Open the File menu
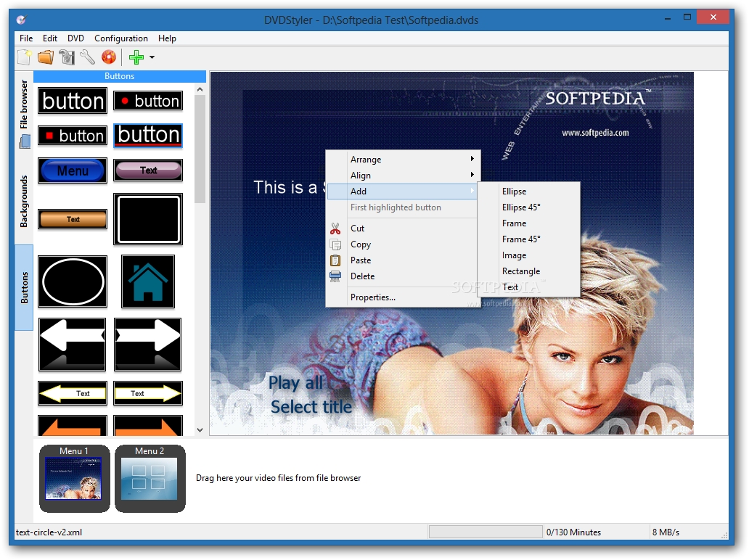Image resolution: width=749 pixels, height=560 pixels. pos(26,38)
